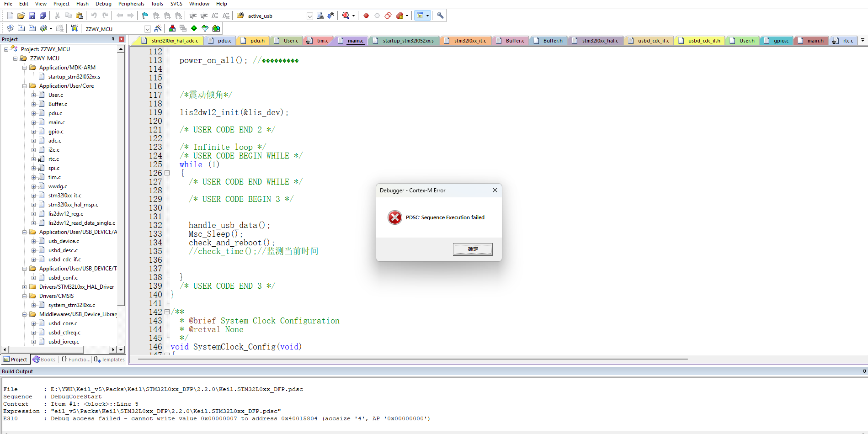Expand the User.c tree node

(x=33, y=95)
